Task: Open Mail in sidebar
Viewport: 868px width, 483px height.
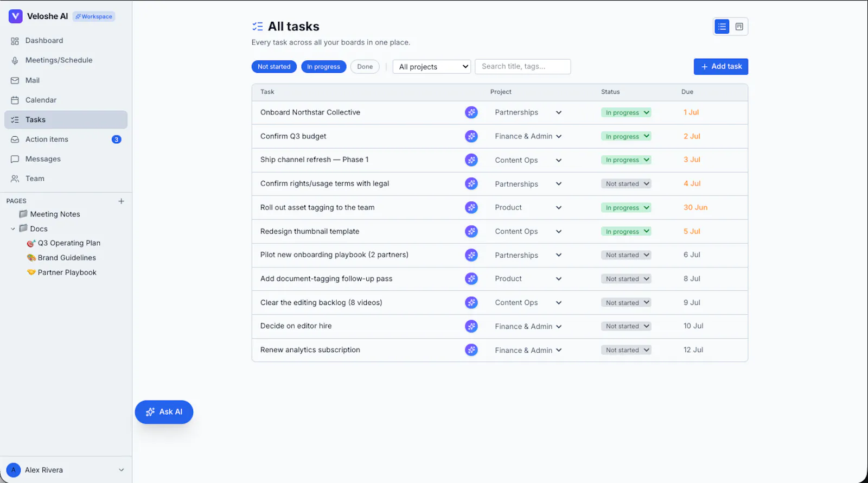Action: click(66, 80)
